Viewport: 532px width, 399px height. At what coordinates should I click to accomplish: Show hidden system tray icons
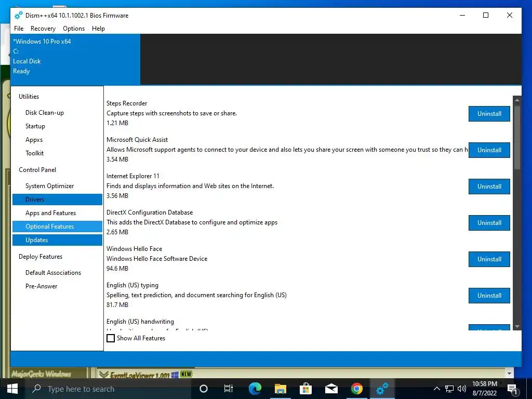(x=436, y=389)
